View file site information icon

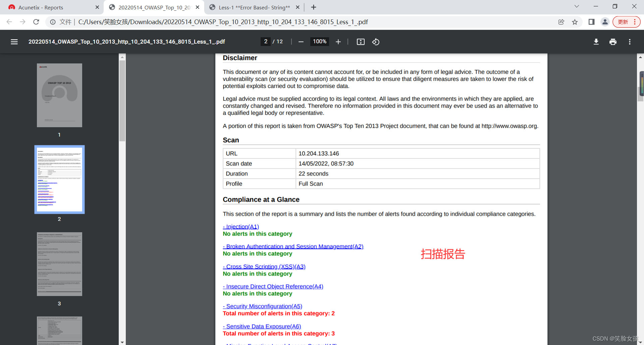coord(53,22)
